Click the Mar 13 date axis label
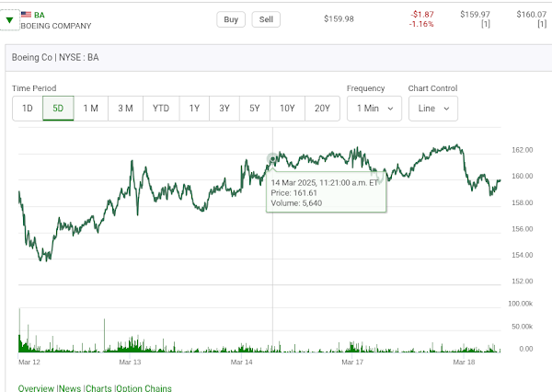Viewport: 552px width, 392px height. point(130,362)
